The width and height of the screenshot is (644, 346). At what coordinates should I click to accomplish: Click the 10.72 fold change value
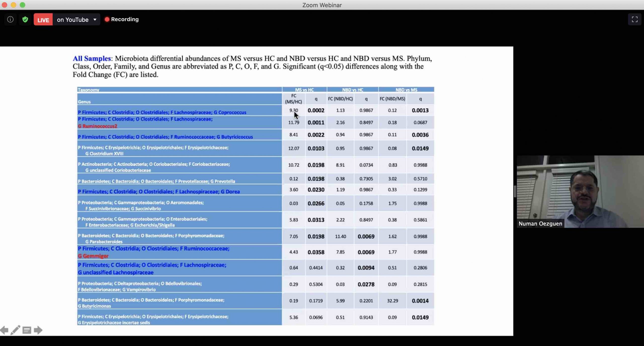tap(294, 165)
